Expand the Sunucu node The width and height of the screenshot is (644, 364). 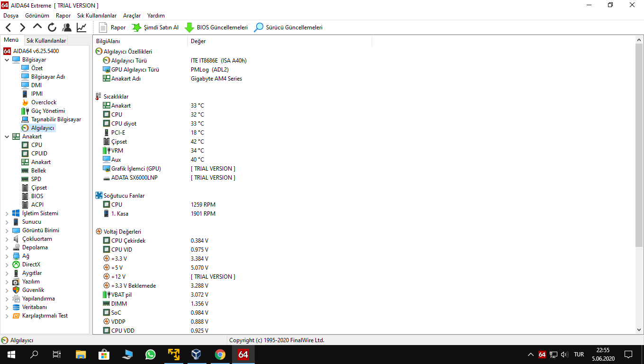point(7,222)
